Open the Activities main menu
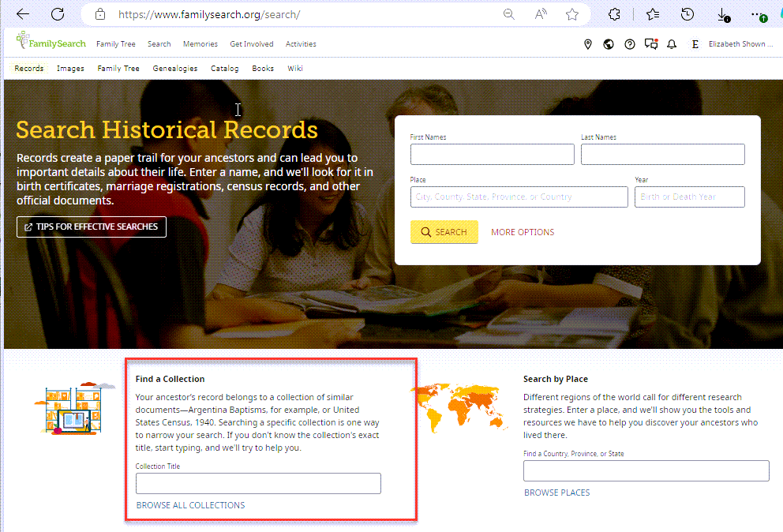 pyautogui.click(x=301, y=44)
